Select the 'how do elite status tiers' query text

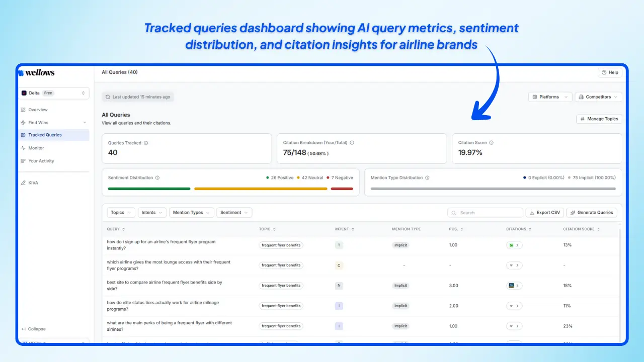[163, 306]
